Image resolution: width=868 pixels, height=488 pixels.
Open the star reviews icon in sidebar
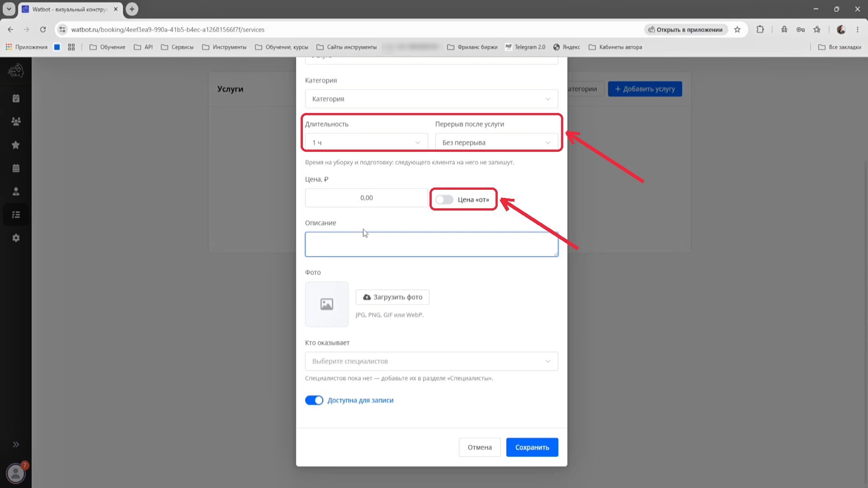point(16,145)
